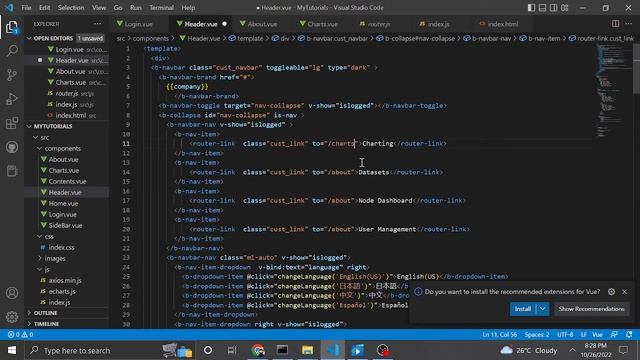The height and width of the screenshot is (360, 640).
Task: Dismiss the Vue extensions notification
Action: (624, 291)
